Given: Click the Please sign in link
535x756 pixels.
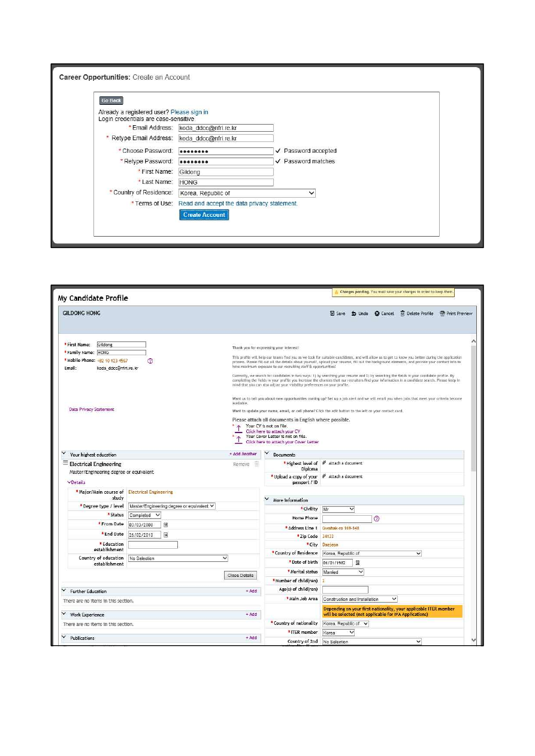Looking at the screenshot, I should click(x=189, y=112).
